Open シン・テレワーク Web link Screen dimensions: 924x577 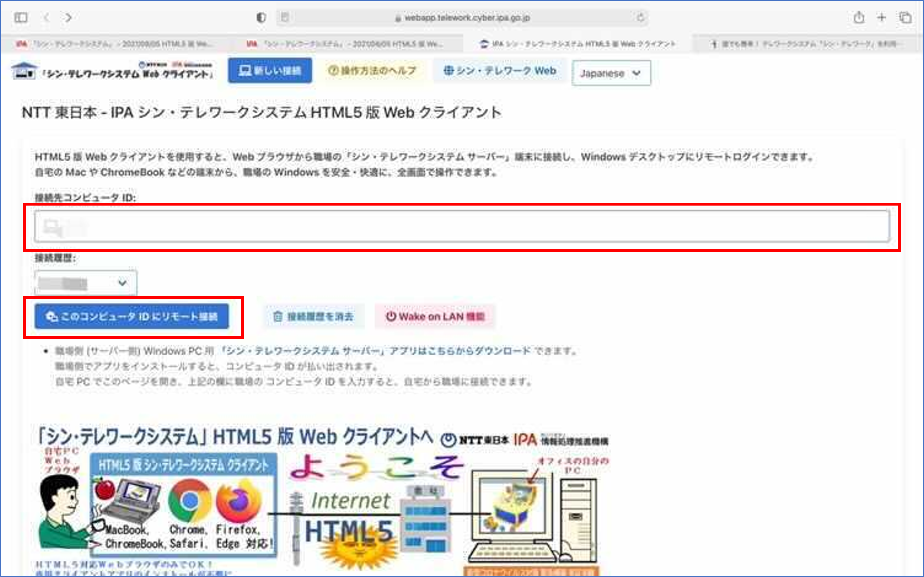pos(500,70)
